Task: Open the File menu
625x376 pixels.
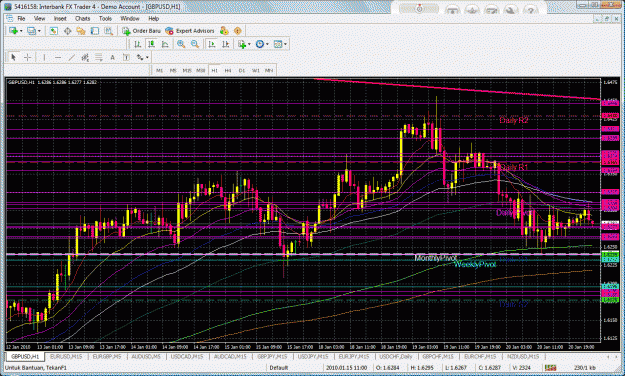Action: point(21,18)
